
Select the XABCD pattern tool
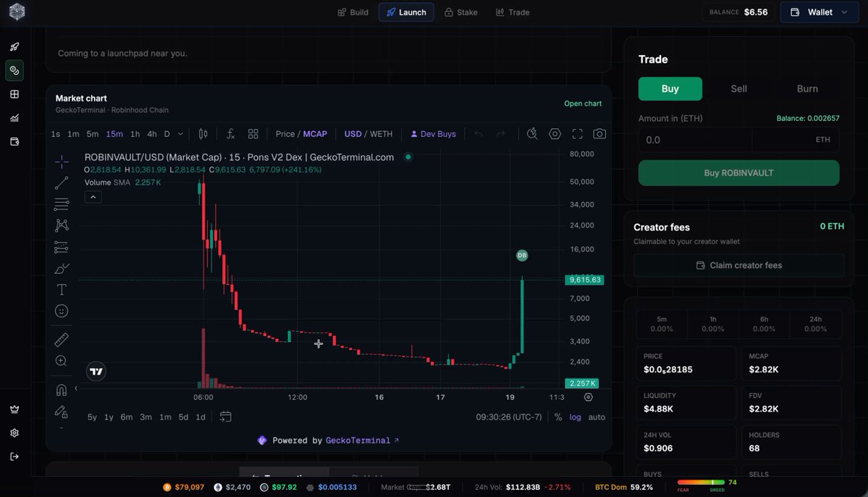pyautogui.click(x=62, y=225)
